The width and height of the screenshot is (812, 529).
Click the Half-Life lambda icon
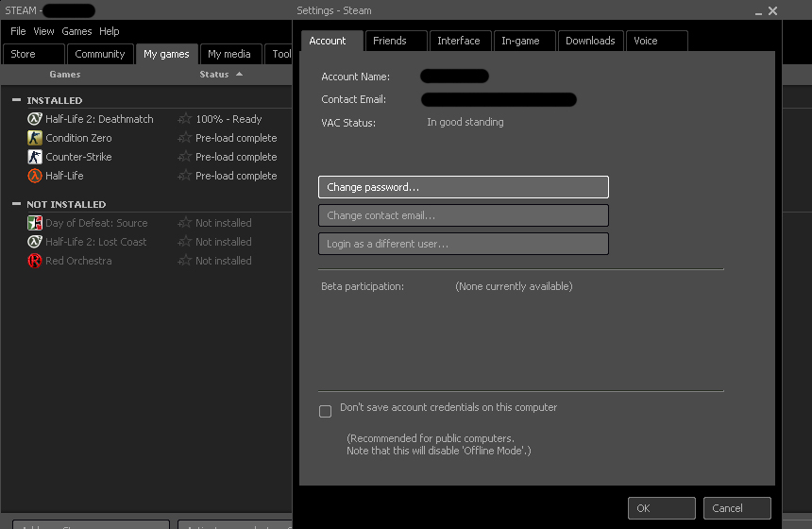(35, 176)
